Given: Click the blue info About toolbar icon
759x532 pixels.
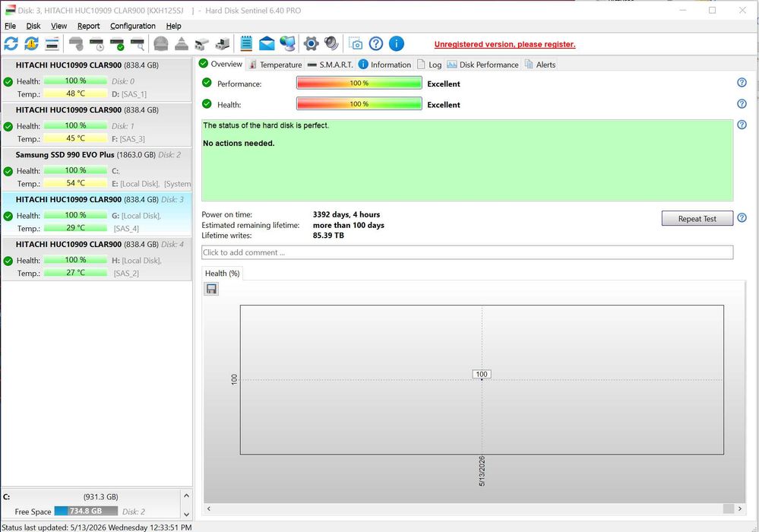Looking at the screenshot, I should (397, 43).
